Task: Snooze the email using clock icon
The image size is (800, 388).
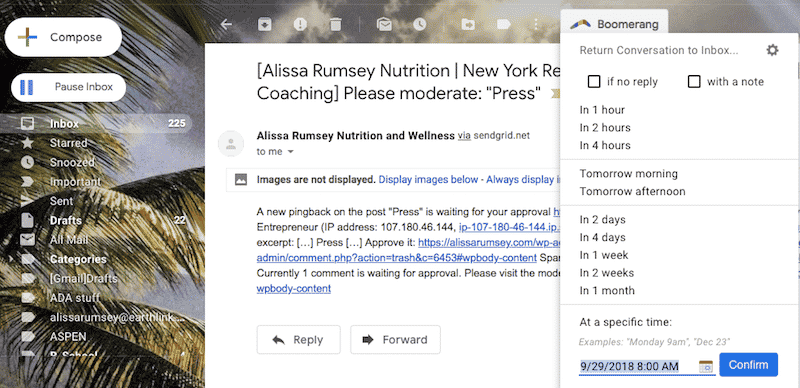Action: coord(419,24)
